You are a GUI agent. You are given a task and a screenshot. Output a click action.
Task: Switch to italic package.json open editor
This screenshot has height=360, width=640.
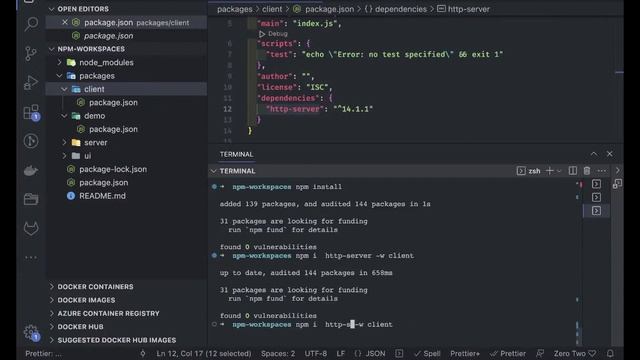click(108, 36)
